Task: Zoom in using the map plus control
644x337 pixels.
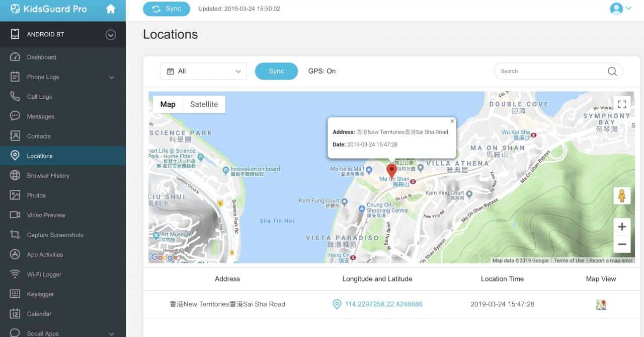Action: [622, 226]
